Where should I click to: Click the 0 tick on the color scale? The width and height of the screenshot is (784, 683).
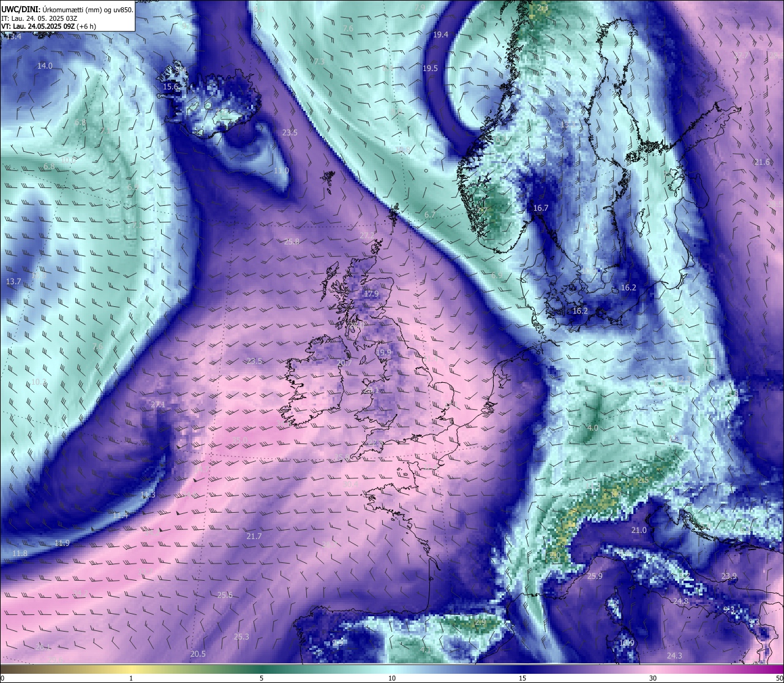click(2, 678)
